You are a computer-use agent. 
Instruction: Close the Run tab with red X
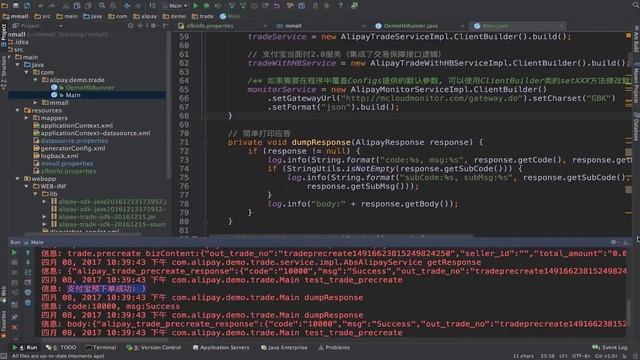[14, 327]
